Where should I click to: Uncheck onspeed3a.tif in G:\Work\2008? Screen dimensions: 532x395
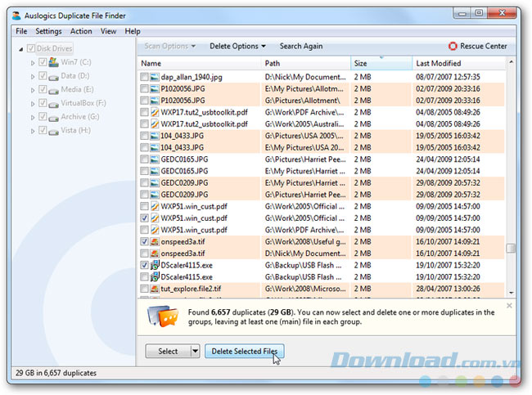coord(144,242)
